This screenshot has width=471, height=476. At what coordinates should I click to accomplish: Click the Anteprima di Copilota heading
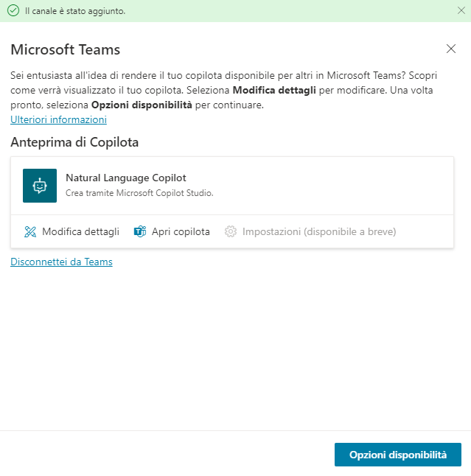(74, 142)
